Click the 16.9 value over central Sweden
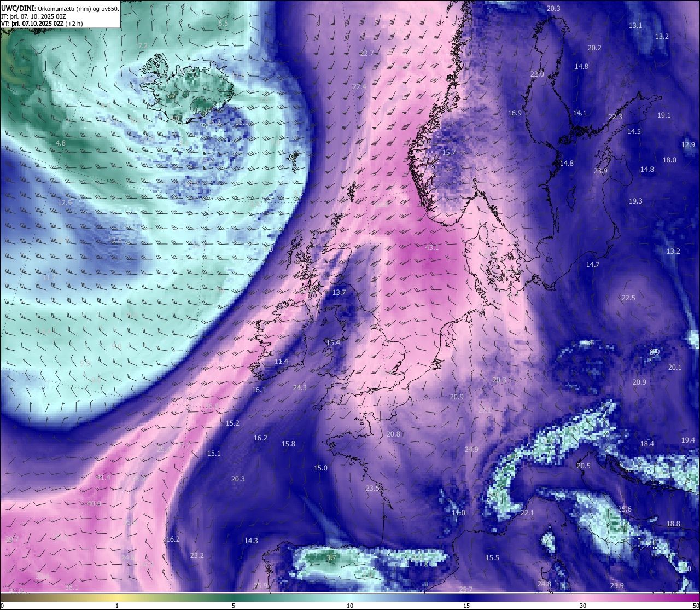This screenshot has width=700, height=610. point(515,113)
